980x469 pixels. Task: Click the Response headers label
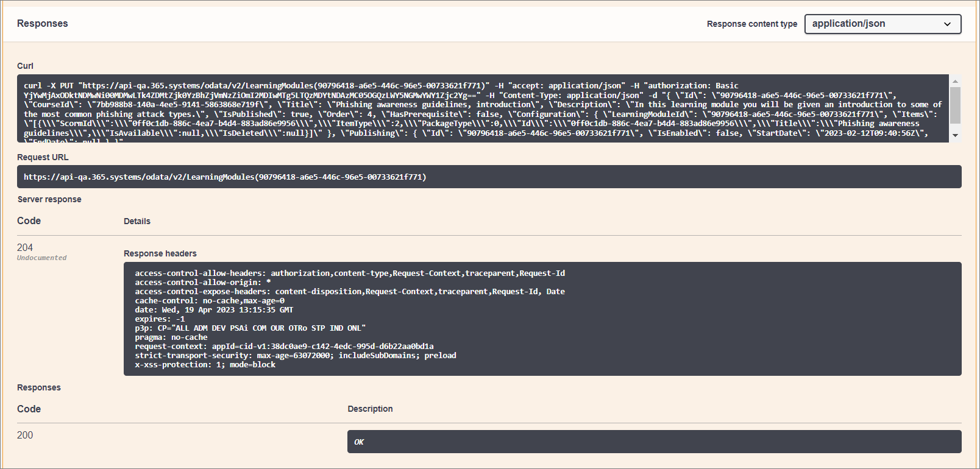click(160, 253)
